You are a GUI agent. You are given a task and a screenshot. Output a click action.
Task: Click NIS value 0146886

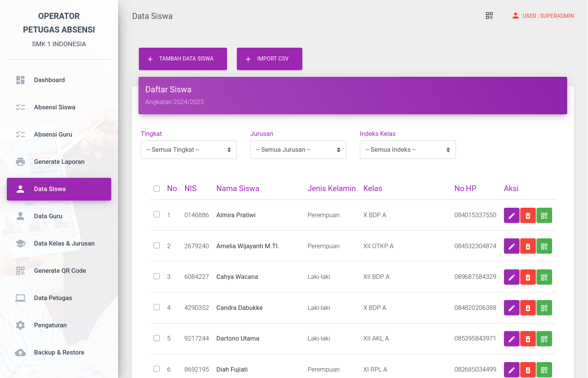pyautogui.click(x=196, y=215)
